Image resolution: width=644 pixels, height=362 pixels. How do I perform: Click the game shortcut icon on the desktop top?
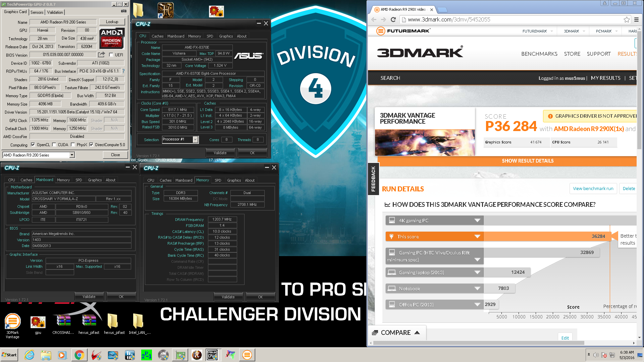tap(166, 10)
